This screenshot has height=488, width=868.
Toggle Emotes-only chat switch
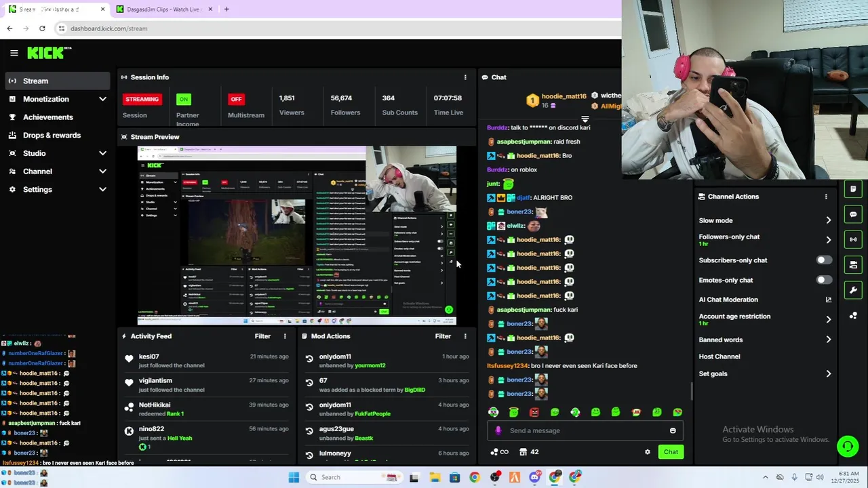coord(824,280)
